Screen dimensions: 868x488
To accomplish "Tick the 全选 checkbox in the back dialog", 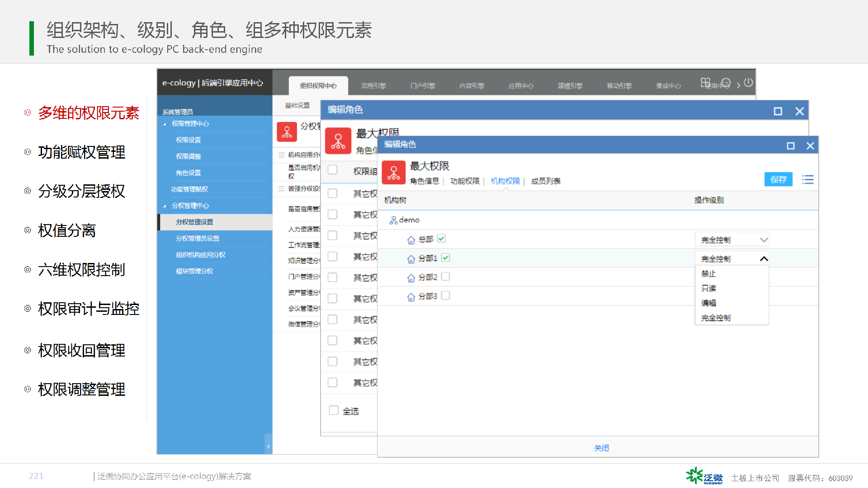I will click(334, 410).
